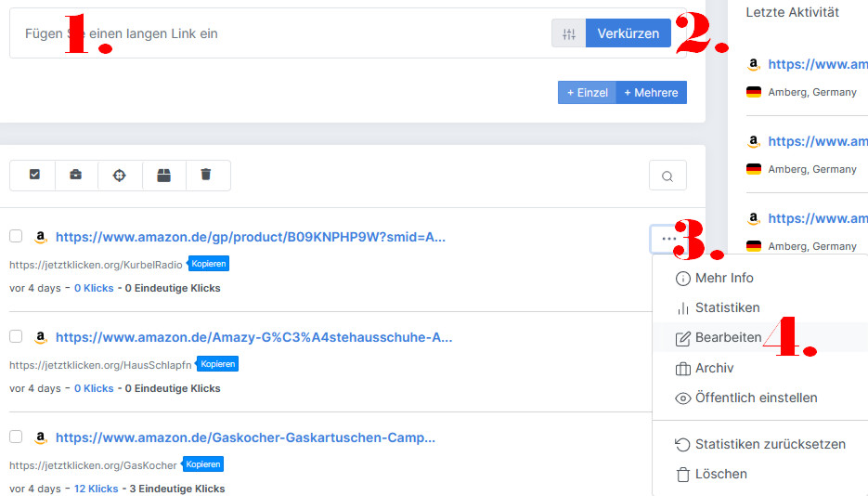Image resolution: width=868 pixels, height=496 pixels.
Task: Tick the checkbox for the B09KNPHP9W product link
Action: coord(16,236)
